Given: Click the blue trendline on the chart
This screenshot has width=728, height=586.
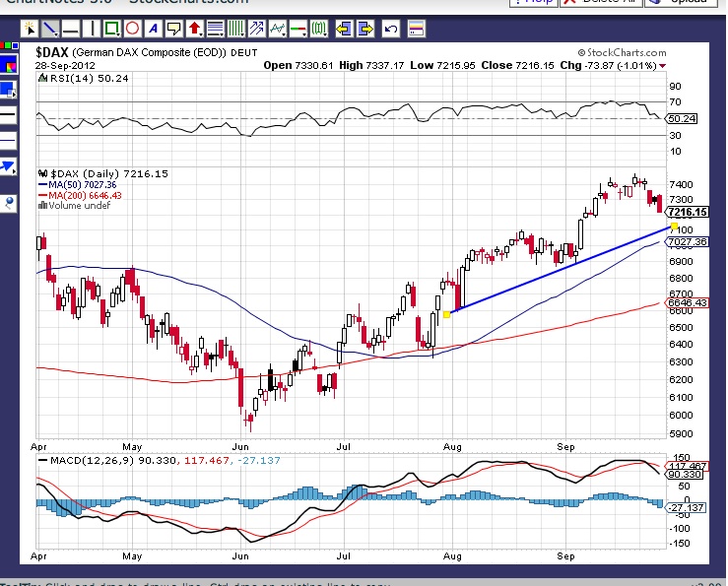Looking at the screenshot, I should (561, 270).
